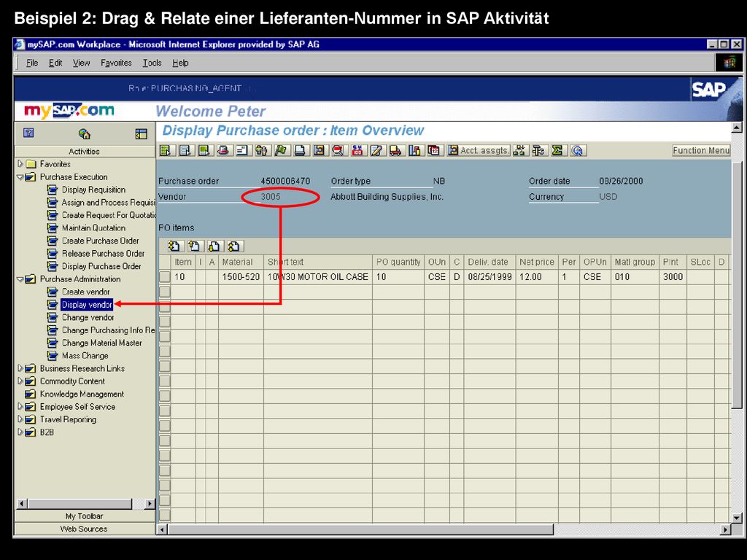This screenshot has width=747, height=560.
Task: Click the main pane scroll-up arrow
Action: [x=737, y=128]
